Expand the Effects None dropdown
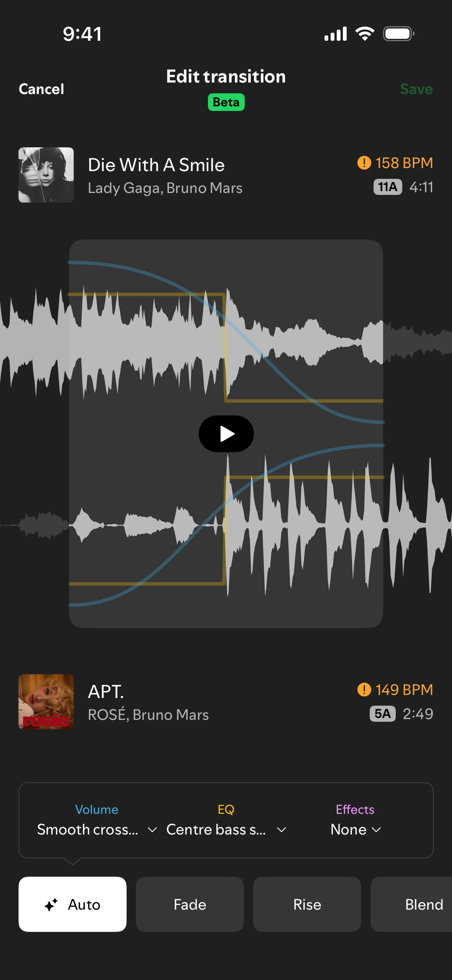This screenshot has height=980, width=452. coord(355,829)
